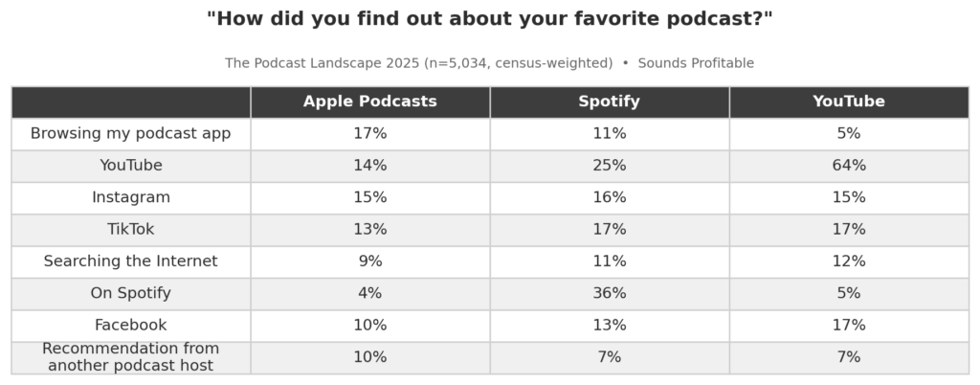This screenshot has height=385, width=980.
Task: Click the 4% cell under Apple Podcasts
Action: pos(369,293)
